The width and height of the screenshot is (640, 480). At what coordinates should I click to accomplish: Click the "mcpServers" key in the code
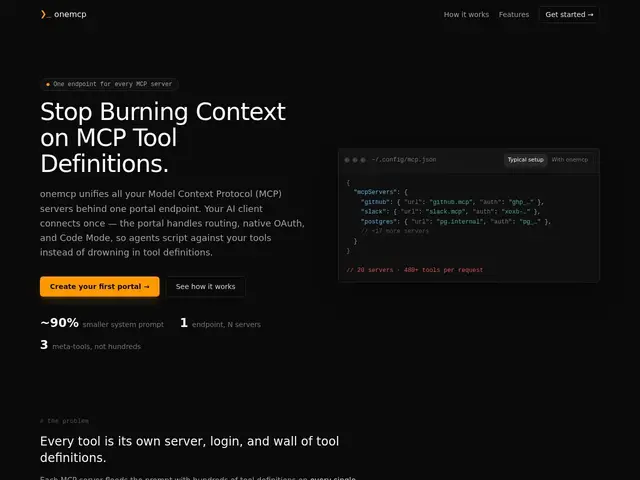pos(376,192)
